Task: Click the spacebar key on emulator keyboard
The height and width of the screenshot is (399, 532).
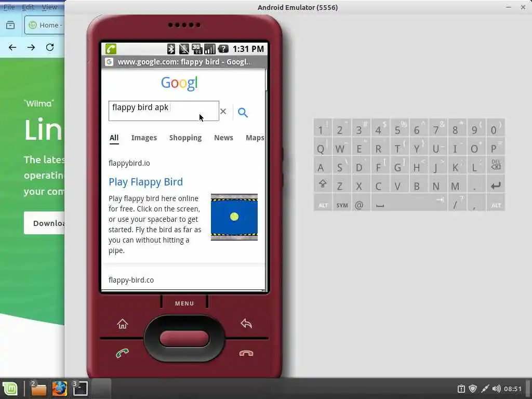Action: (x=409, y=203)
